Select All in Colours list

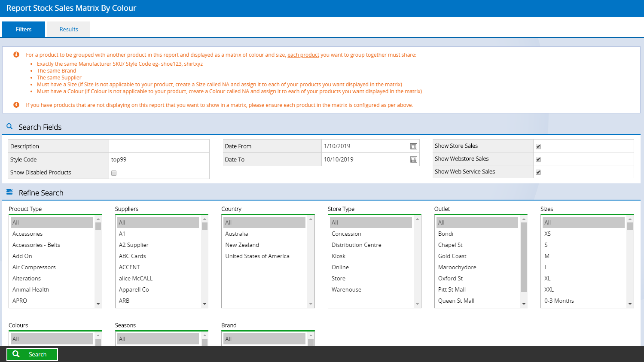pyautogui.click(x=52, y=339)
